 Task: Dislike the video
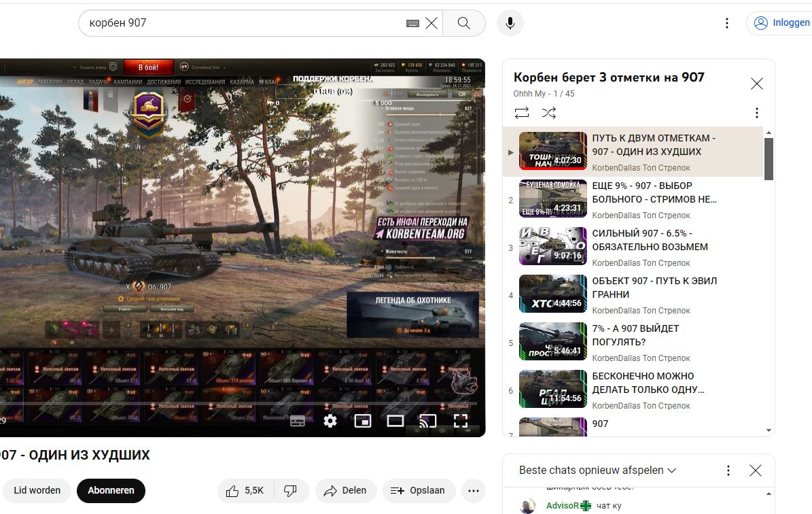pos(291,490)
